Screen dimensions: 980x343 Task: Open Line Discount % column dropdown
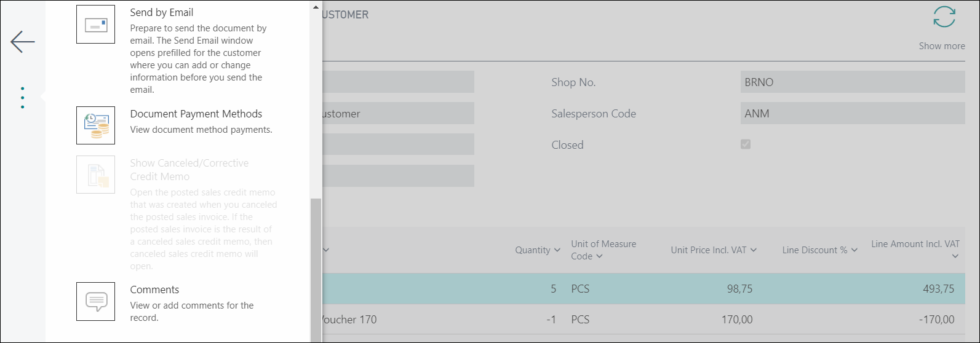click(855, 250)
